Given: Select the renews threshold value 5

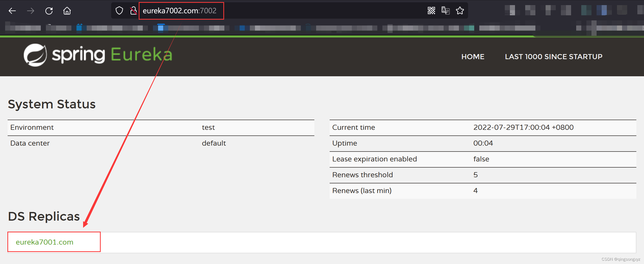Looking at the screenshot, I should pyautogui.click(x=475, y=175).
